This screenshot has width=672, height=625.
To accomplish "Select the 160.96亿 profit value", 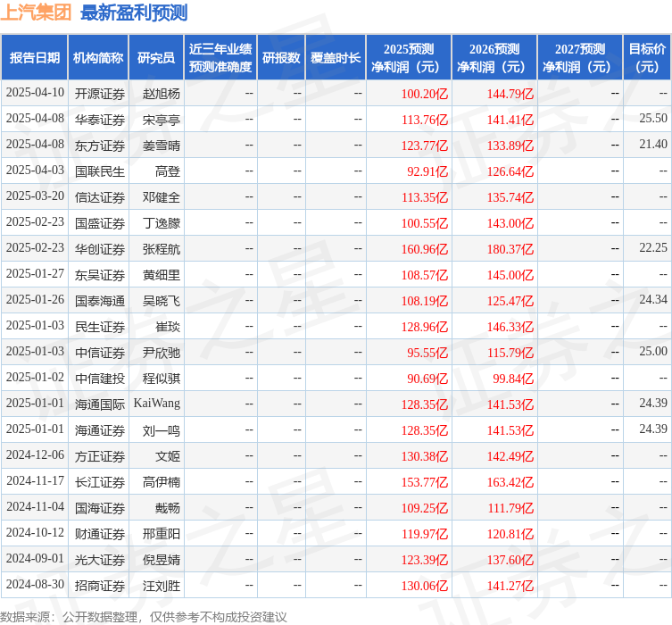I will pos(424,249).
